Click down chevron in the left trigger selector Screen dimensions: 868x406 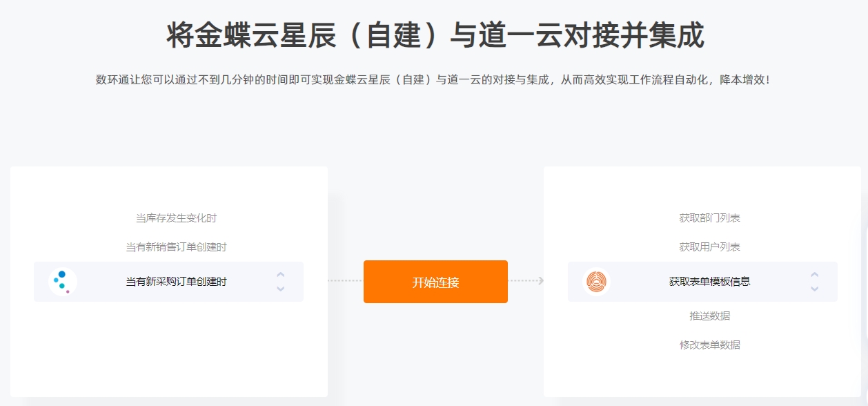281,289
